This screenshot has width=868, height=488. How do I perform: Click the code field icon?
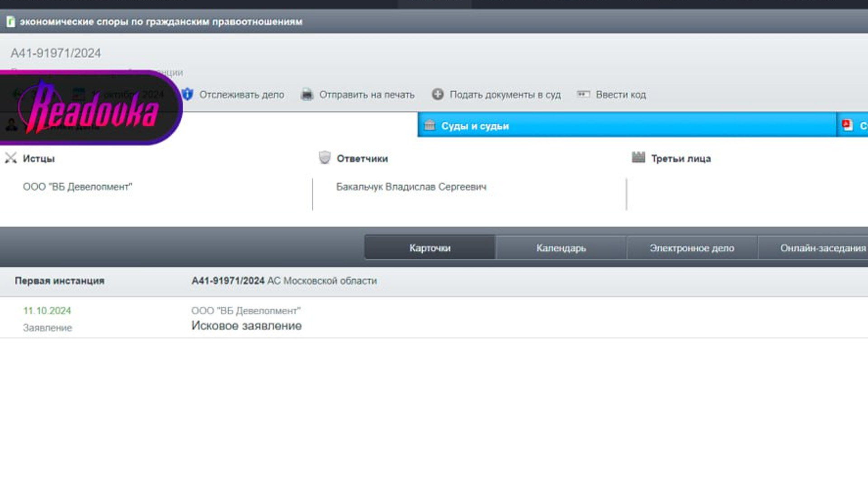coord(583,94)
